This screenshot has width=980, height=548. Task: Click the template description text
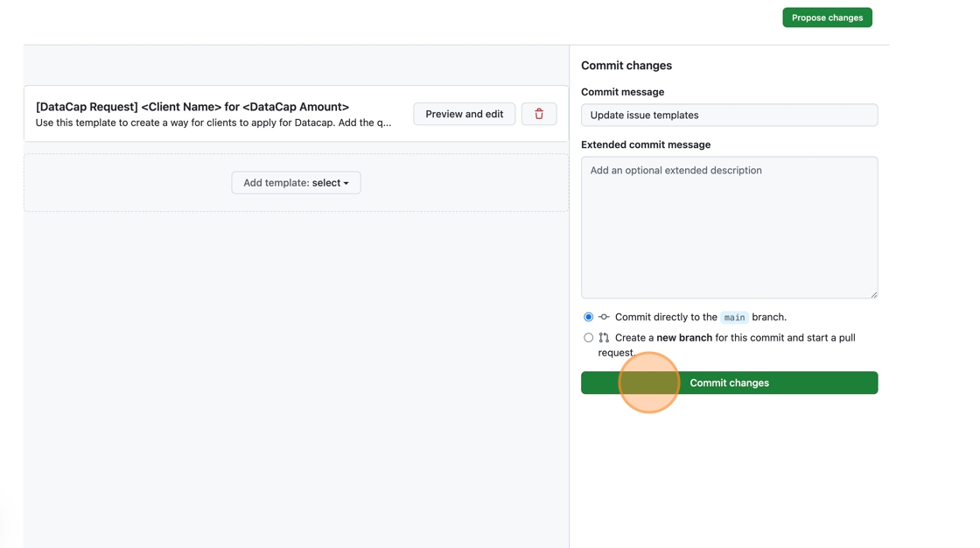click(213, 123)
